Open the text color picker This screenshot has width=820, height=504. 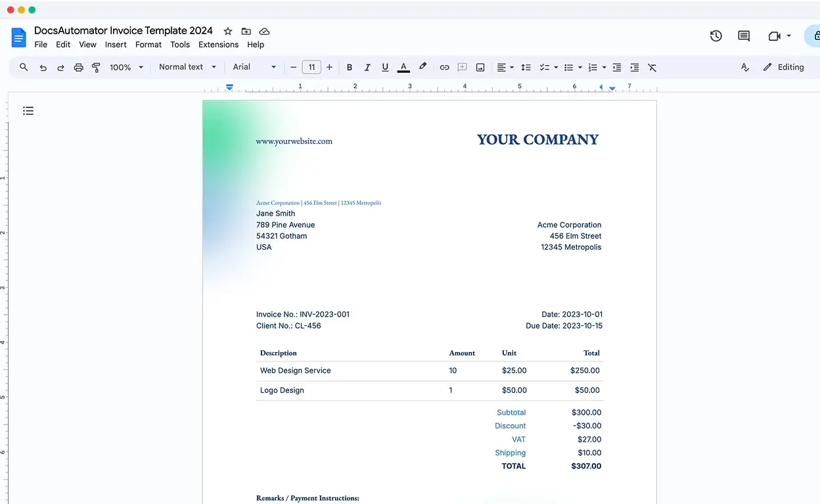[x=403, y=67]
